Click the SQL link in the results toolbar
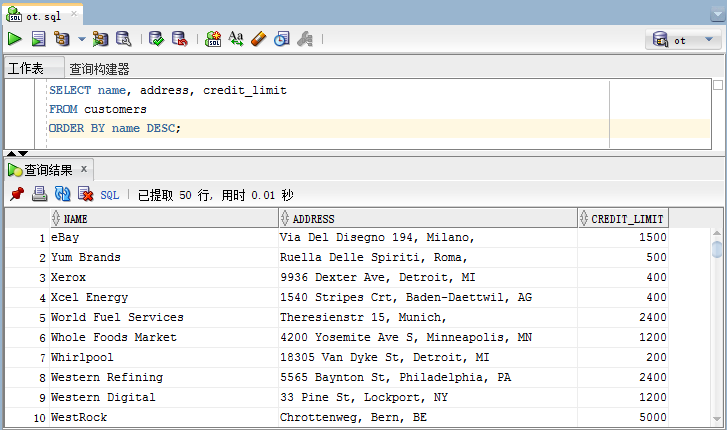Screen dimensions: 727x430 point(109,195)
